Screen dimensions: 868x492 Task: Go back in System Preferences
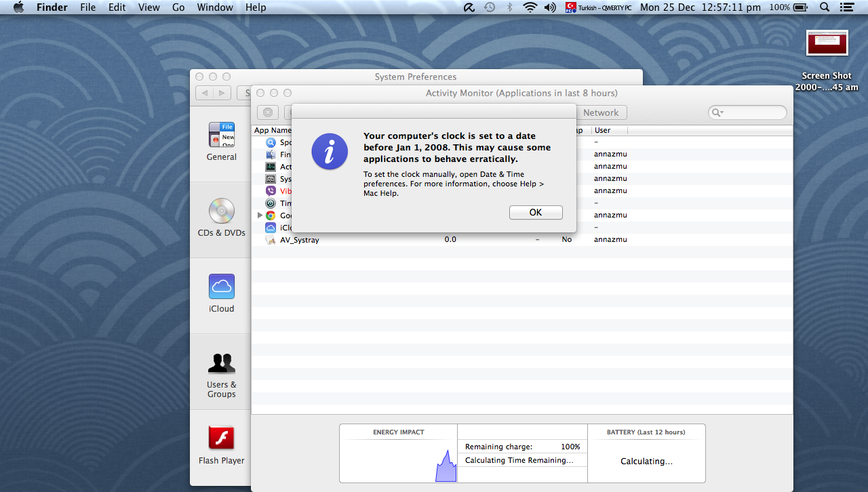pos(204,93)
